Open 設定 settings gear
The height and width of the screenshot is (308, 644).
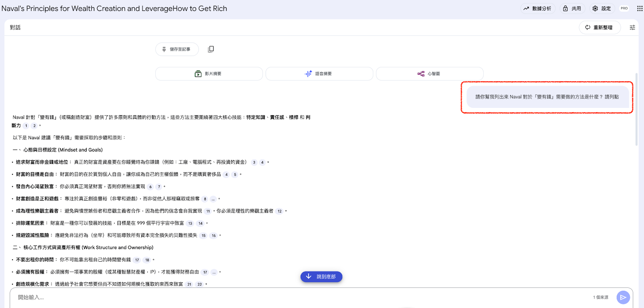602,8
